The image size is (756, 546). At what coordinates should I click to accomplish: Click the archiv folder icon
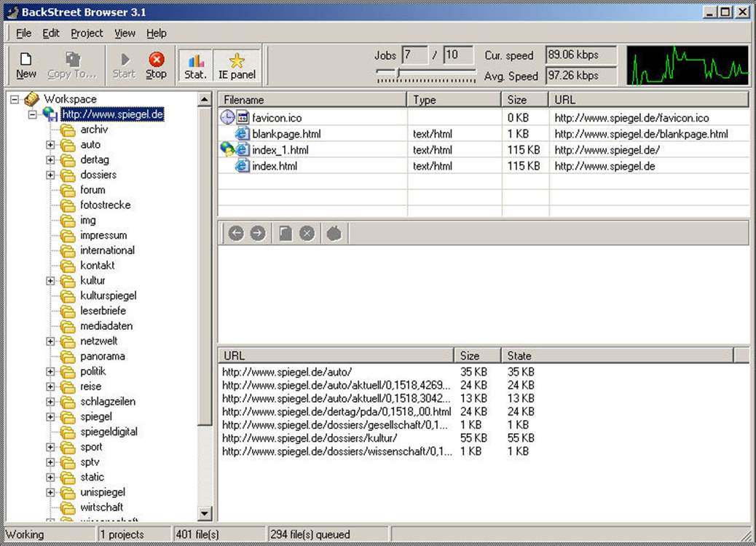tap(68, 130)
